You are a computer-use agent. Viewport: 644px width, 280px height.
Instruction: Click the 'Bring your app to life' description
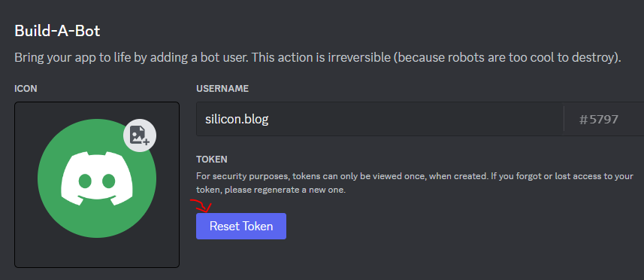317,57
